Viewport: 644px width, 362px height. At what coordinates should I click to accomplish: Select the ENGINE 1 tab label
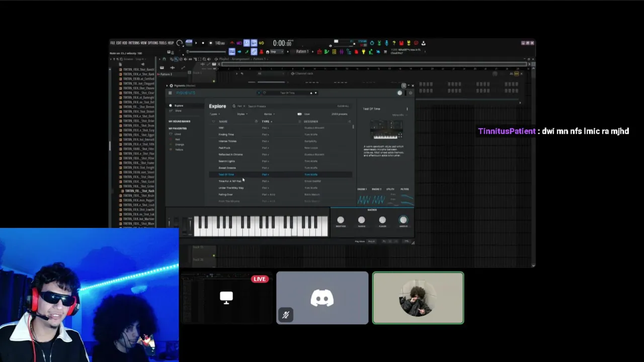point(362,189)
